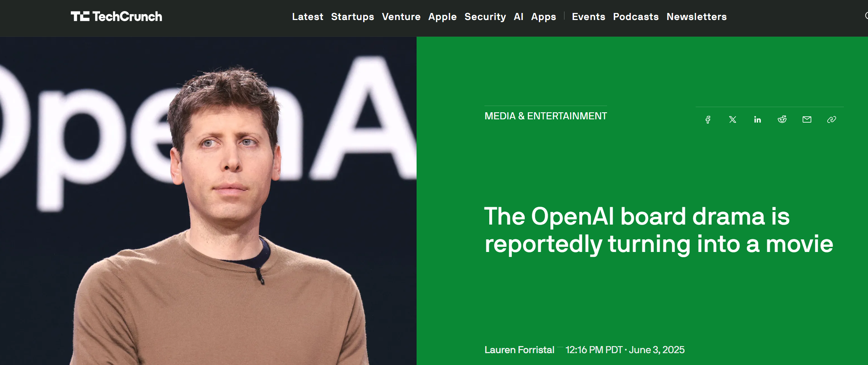Share article on LinkedIn
Screen dimensions: 868x365
[758, 120]
